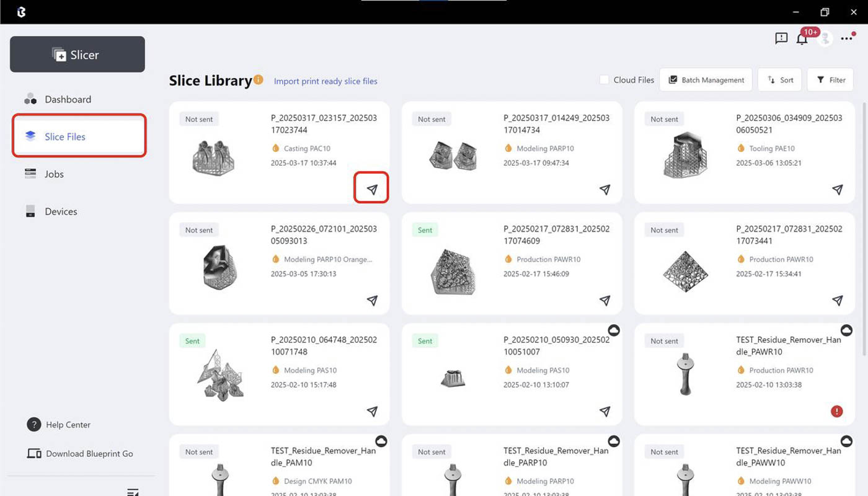Open thumbnail of P_20250210_050930 model
Viewport: 868px width, 496px height.
click(453, 378)
